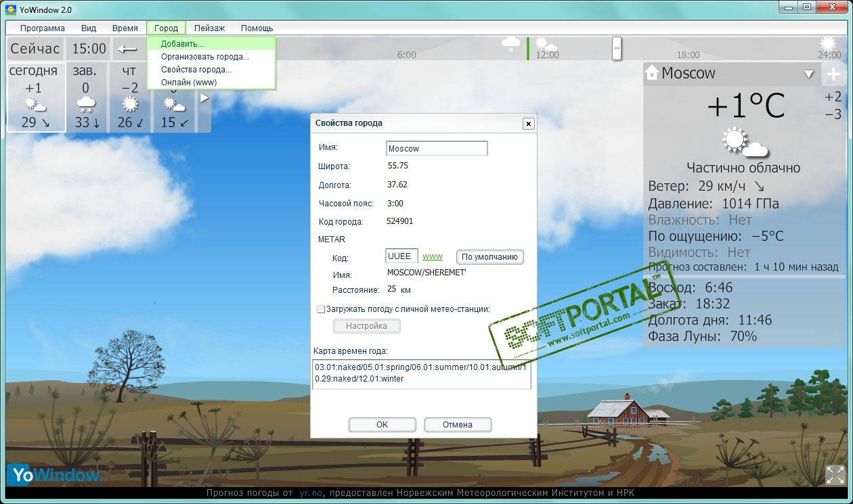Click the По ощущению −5°C text
Viewport: 853px width, 504px height.
[716, 236]
